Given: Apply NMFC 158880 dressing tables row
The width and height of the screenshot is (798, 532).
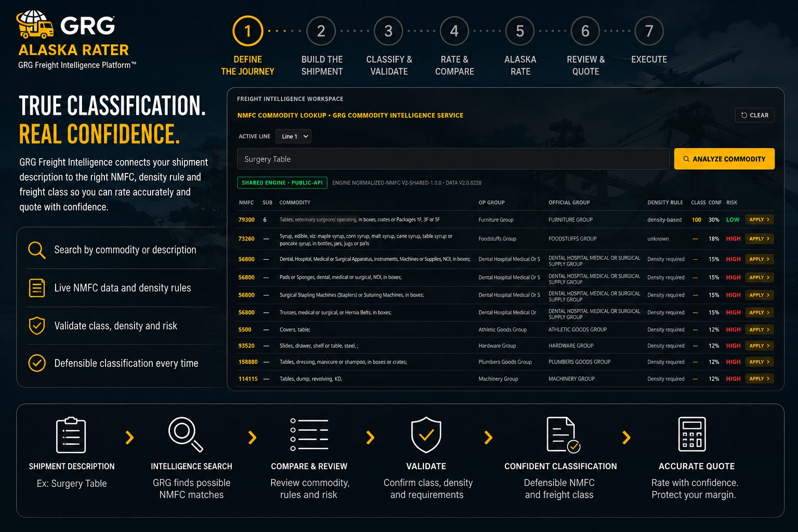Looking at the screenshot, I should click(x=759, y=362).
